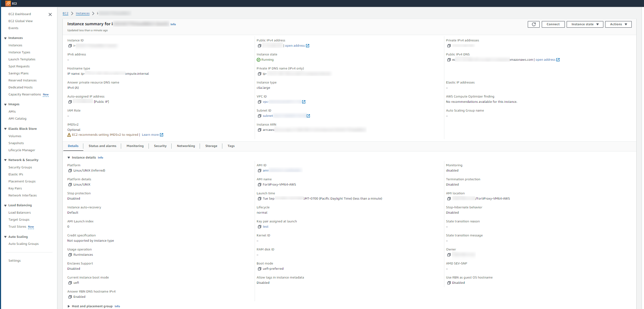Copy the Private IPv4 addresses value
Image resolution: width=644 pixels, height=309 pixels.
point(449,46)
